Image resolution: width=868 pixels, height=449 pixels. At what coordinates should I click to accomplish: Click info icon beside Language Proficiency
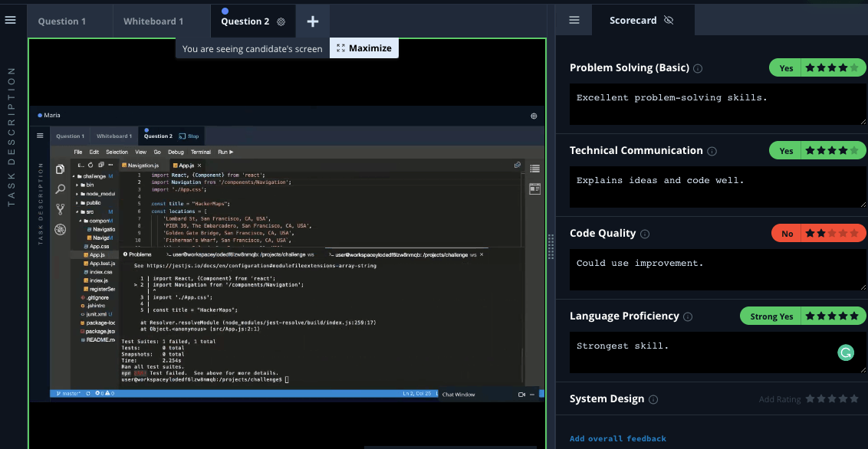688,317
